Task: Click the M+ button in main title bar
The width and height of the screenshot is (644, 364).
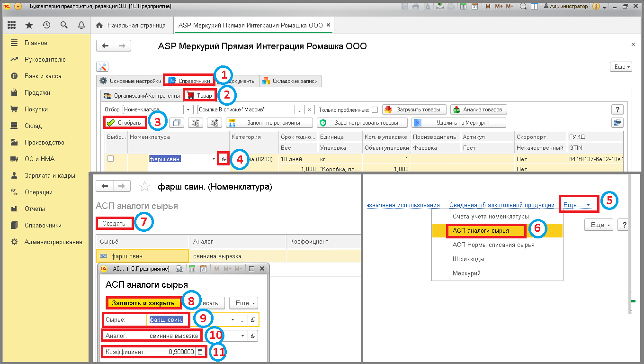Action: 499,7
